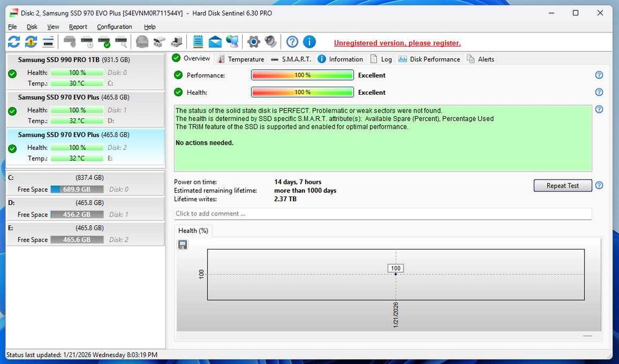Image resolution: width=619 pixels, height=364 pixels.
Task: Click green check icon of Samsung SSD 990 PRO
Action: 12,74
